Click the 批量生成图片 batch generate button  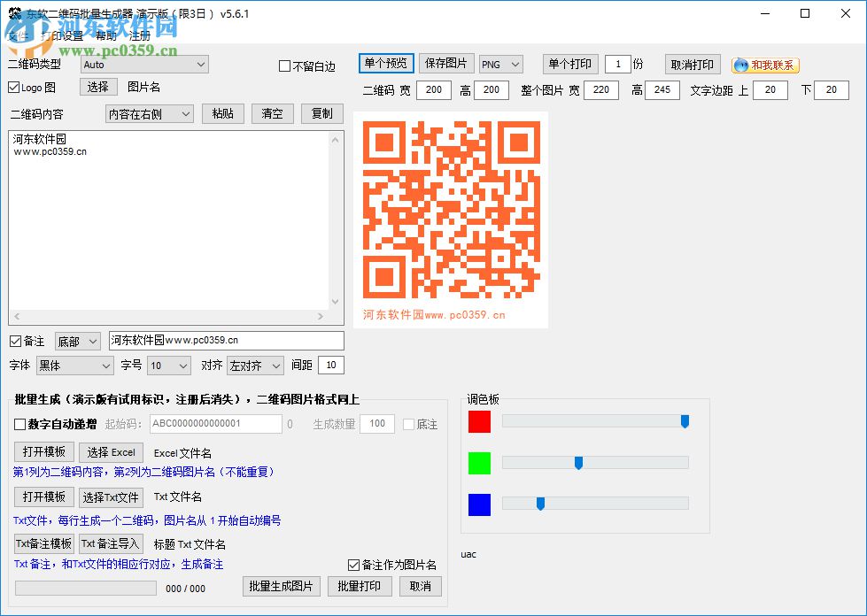[x=281, y=586]
